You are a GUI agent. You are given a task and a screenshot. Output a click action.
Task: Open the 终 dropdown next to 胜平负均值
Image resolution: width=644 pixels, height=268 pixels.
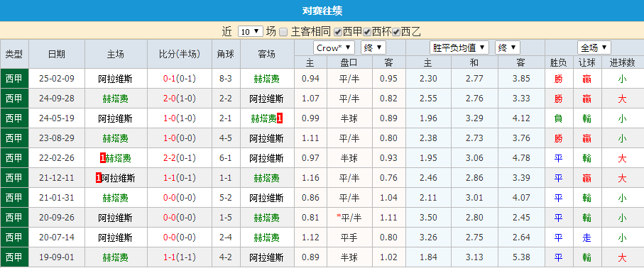click(508, 48)
